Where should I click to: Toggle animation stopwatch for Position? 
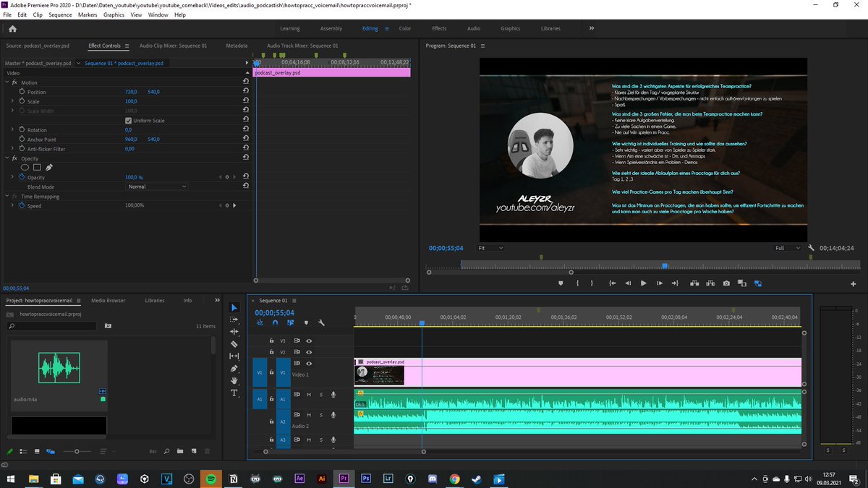(x=22, y=92)
